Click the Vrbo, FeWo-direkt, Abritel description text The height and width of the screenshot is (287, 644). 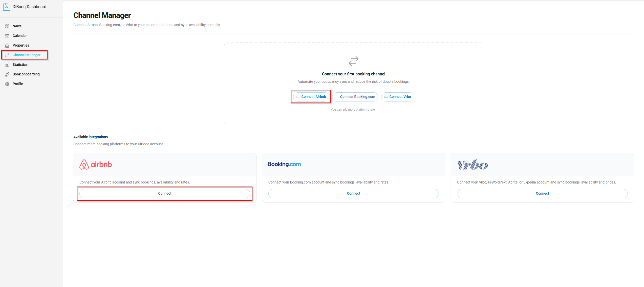coord(536,182)
